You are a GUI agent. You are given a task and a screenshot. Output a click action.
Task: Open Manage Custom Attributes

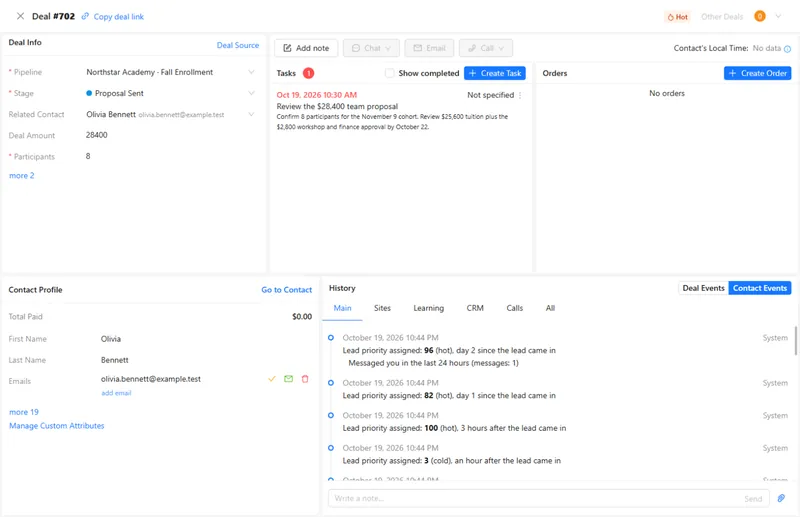coord(57,426)
